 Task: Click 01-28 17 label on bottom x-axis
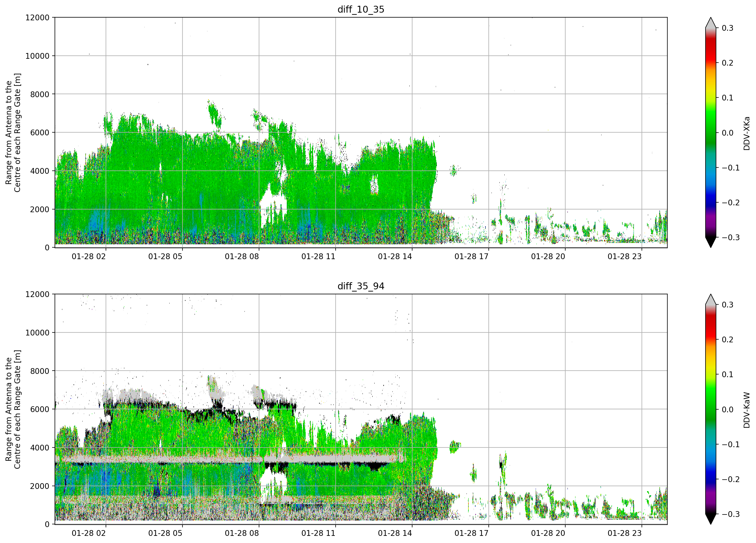471,533
